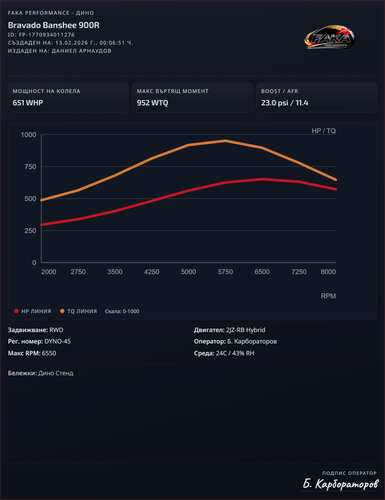This screenshot has width=385, height=500.
Task: Click the Скала: 0-1000 scale text
Action: (122, 311)
